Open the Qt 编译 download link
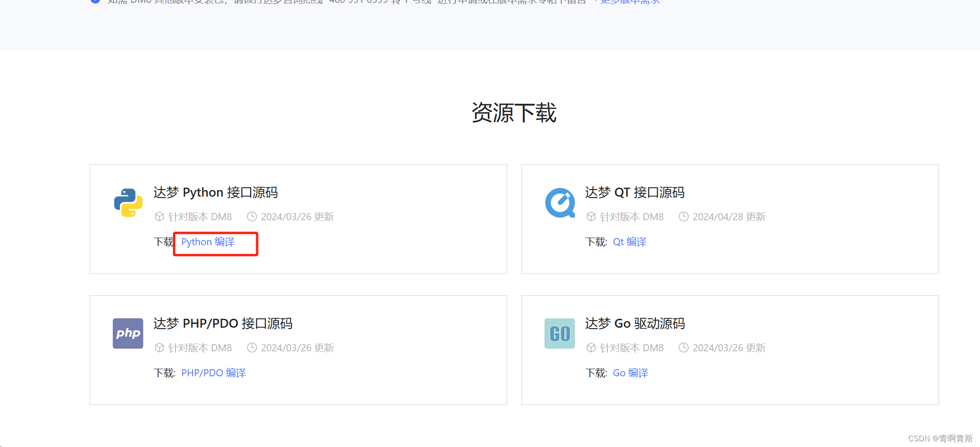This screenshot has height=447, width=980. [x=629, y=241]
